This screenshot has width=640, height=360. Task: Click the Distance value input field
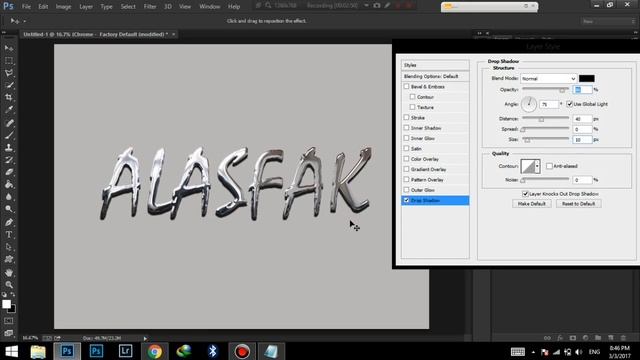[x=582, y=119]
